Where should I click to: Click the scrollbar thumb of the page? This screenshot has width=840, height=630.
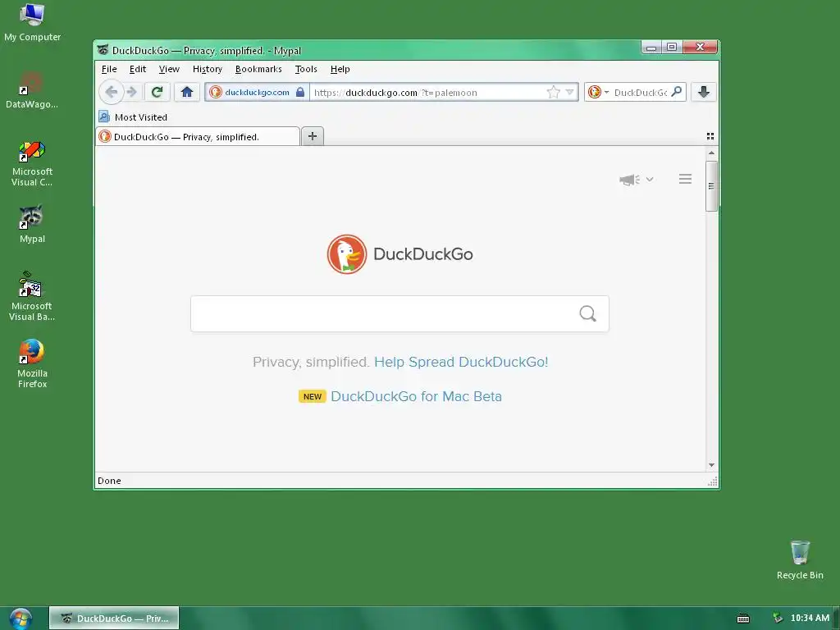click(711, 186)
